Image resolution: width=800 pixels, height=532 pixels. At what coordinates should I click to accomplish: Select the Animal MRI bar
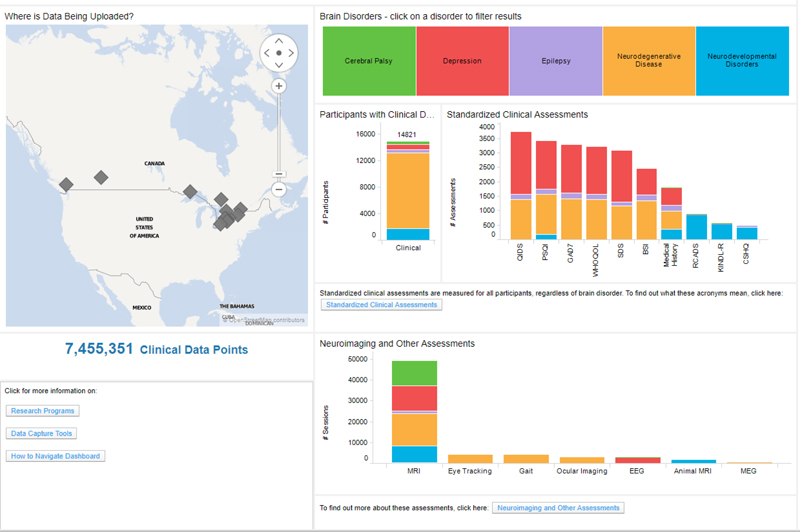pyautogui.click(x=693, y=461)
